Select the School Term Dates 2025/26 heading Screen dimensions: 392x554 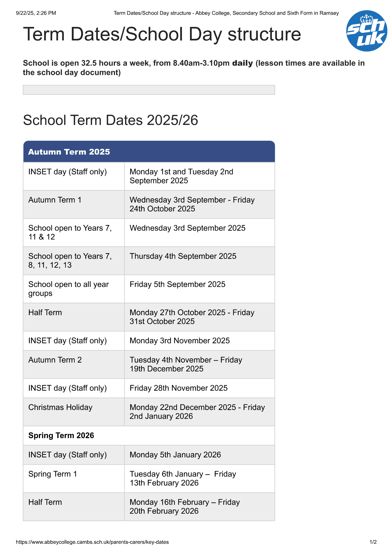110,120
